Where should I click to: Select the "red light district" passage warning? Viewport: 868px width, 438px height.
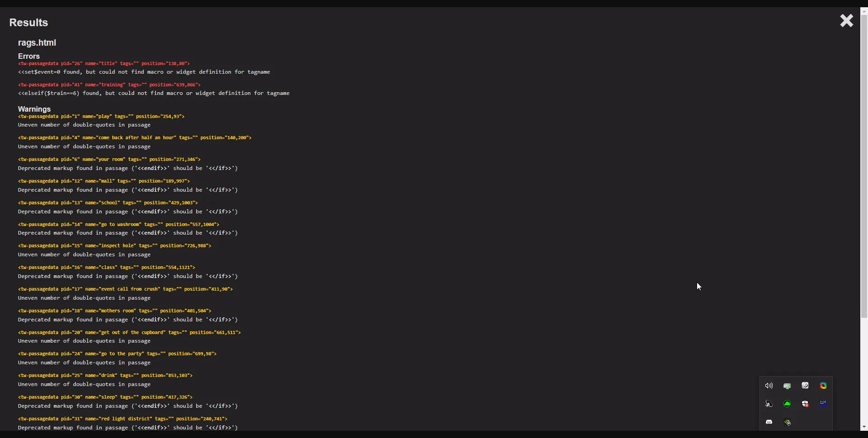tap(123, 419)
